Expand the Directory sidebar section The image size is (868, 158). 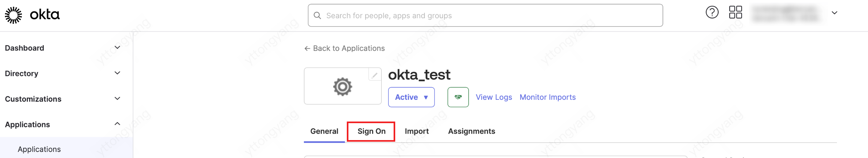tap(117, 73)
